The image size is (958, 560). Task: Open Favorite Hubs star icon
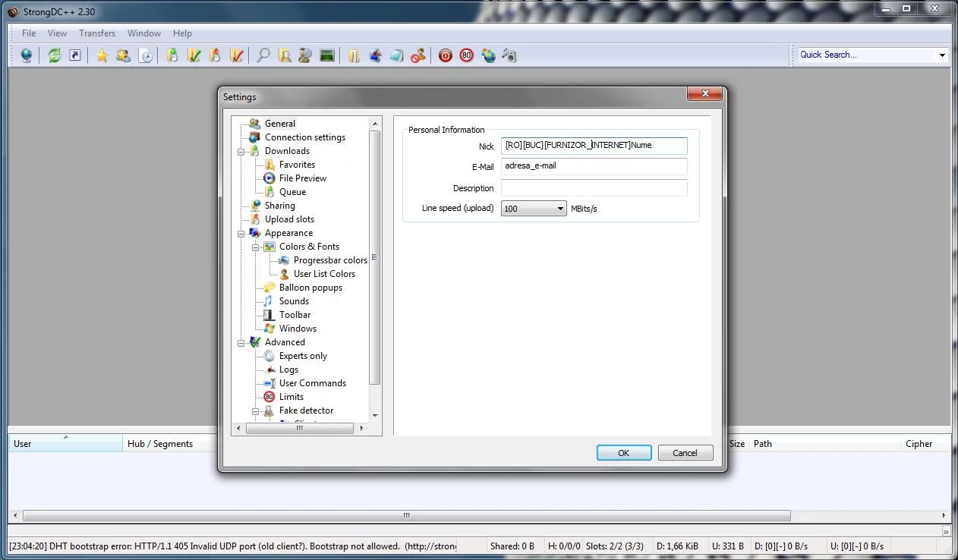[x=102, y=55]
